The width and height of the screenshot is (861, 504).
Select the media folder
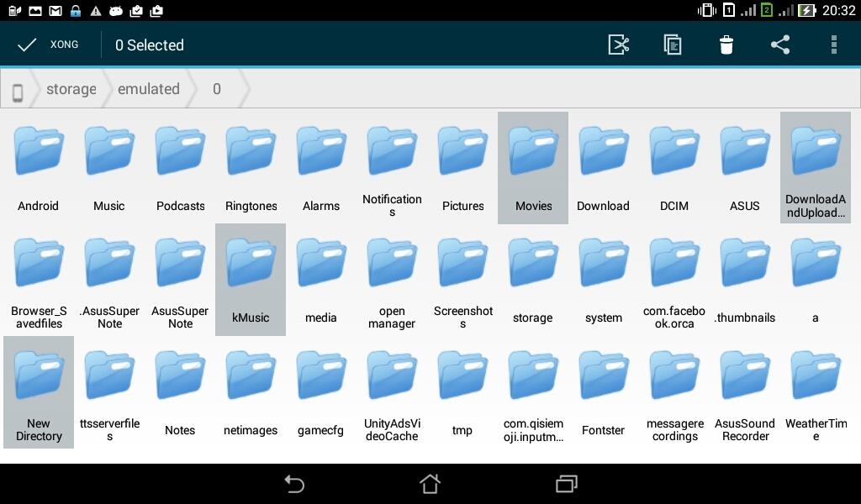click(x=321, y=280)
